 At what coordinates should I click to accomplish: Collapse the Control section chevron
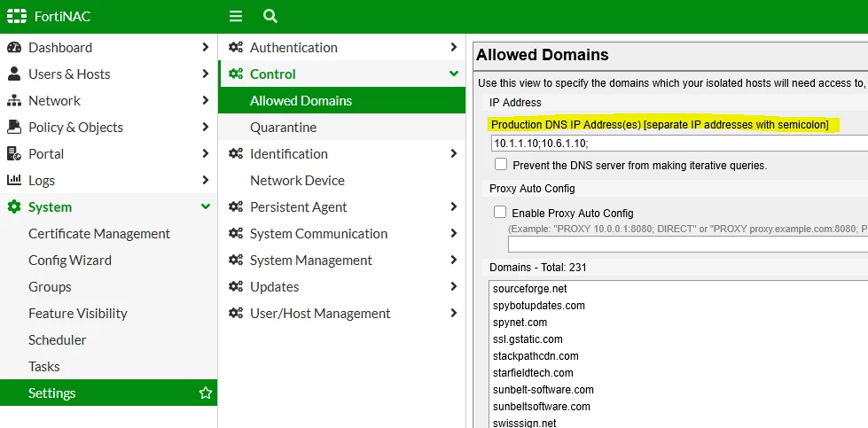click(x=454, y=74)
